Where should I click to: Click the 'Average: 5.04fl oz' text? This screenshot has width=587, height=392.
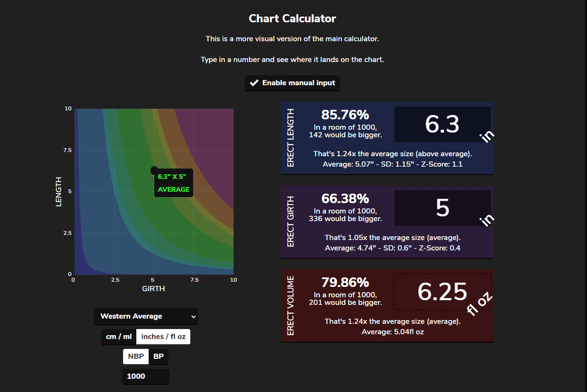coord(392,332)
